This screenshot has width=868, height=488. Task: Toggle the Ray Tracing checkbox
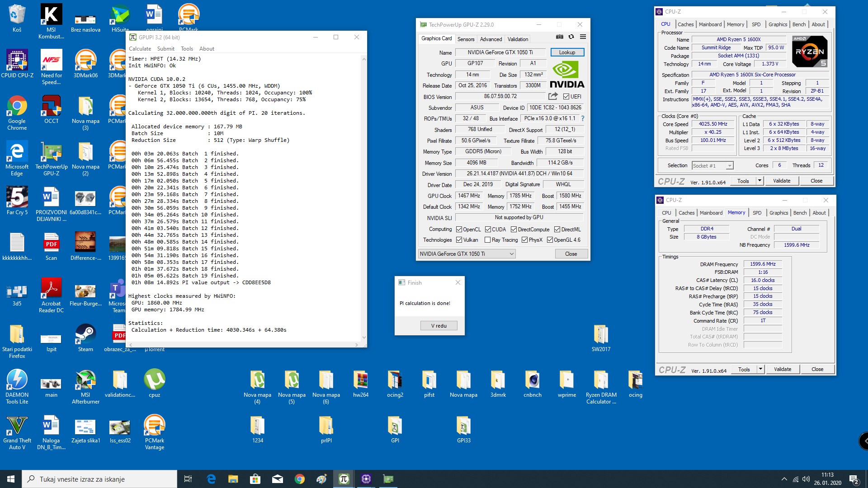point(487,240)
